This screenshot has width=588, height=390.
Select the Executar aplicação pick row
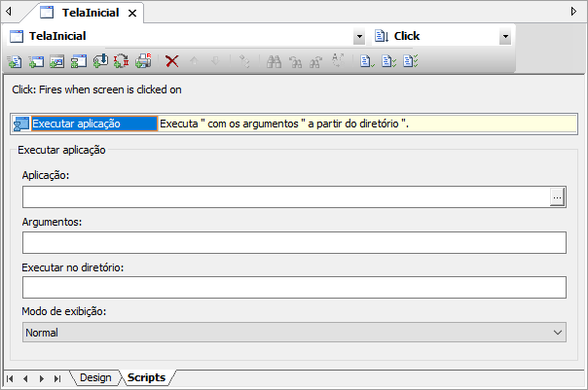click(89, 124)
